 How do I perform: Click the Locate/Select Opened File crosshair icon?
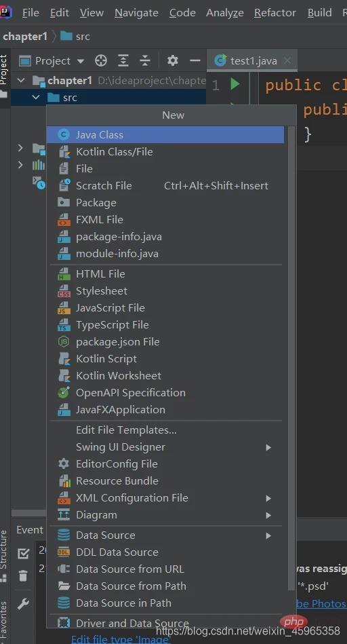[x=100, y=61]
